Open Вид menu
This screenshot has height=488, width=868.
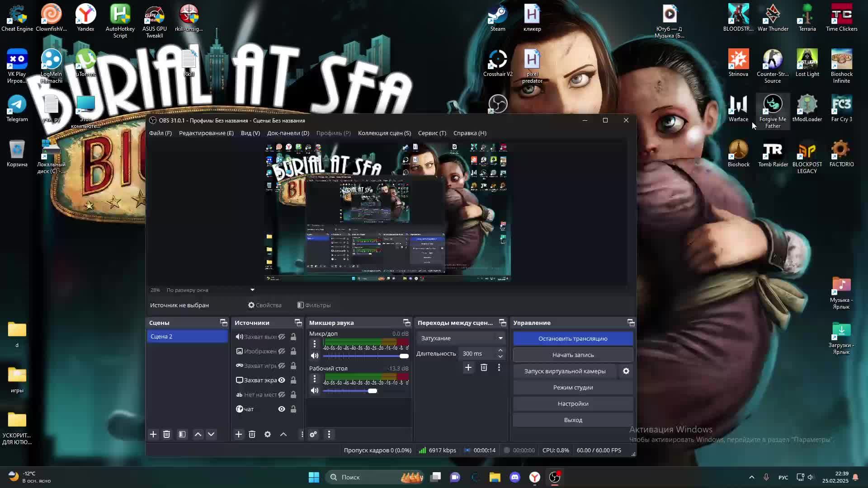tap(250, 133)
